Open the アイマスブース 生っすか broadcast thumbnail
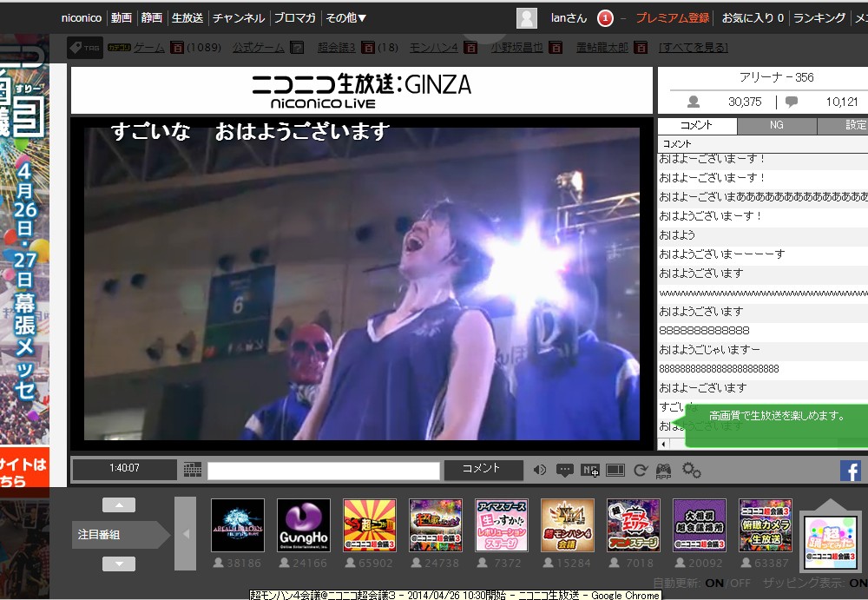Viewport: 868px width, 600px height. point(502,525)
